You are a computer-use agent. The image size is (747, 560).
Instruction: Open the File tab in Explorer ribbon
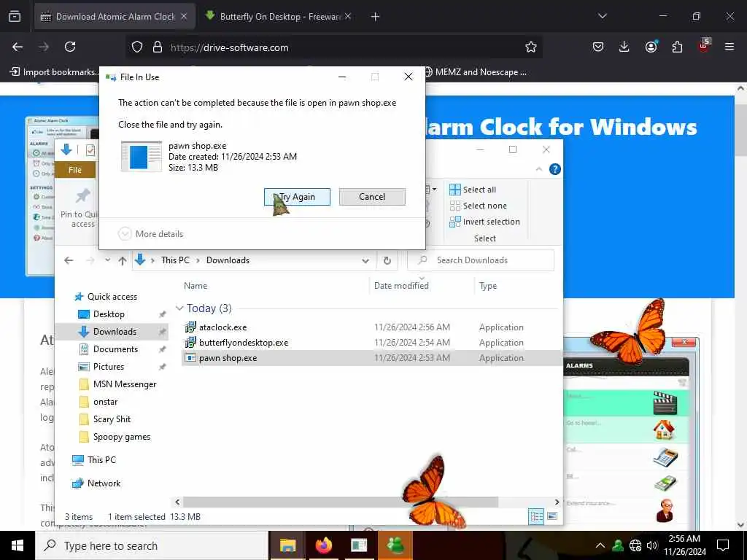click(75, 170)
